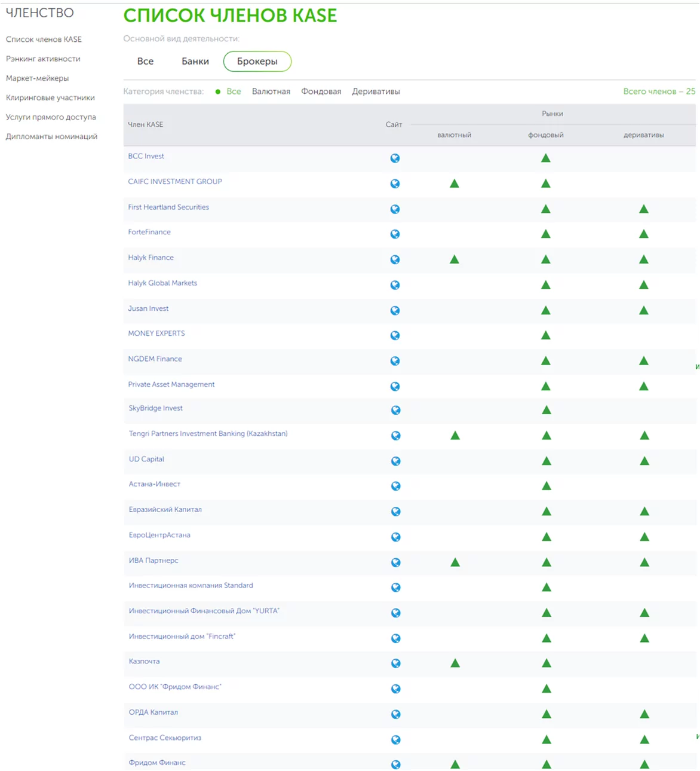700x771 pixels.
Task: Open the Jusan Invest member link
Action: (x=148, y=308)
